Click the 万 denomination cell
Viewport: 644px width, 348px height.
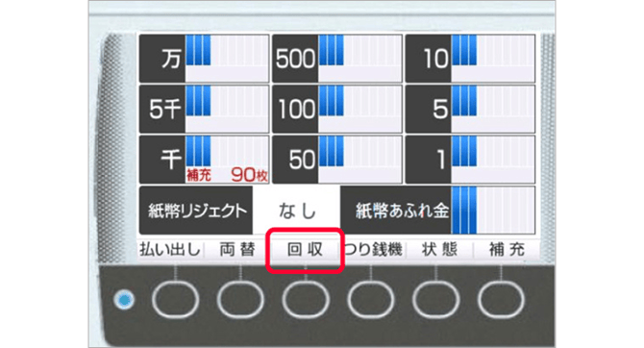click(x=204, y=59)
